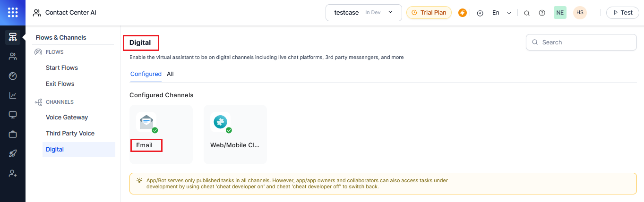Screen dimensions: 644x202
Task: Open the help question mark icon
Action: pos(542,13)
